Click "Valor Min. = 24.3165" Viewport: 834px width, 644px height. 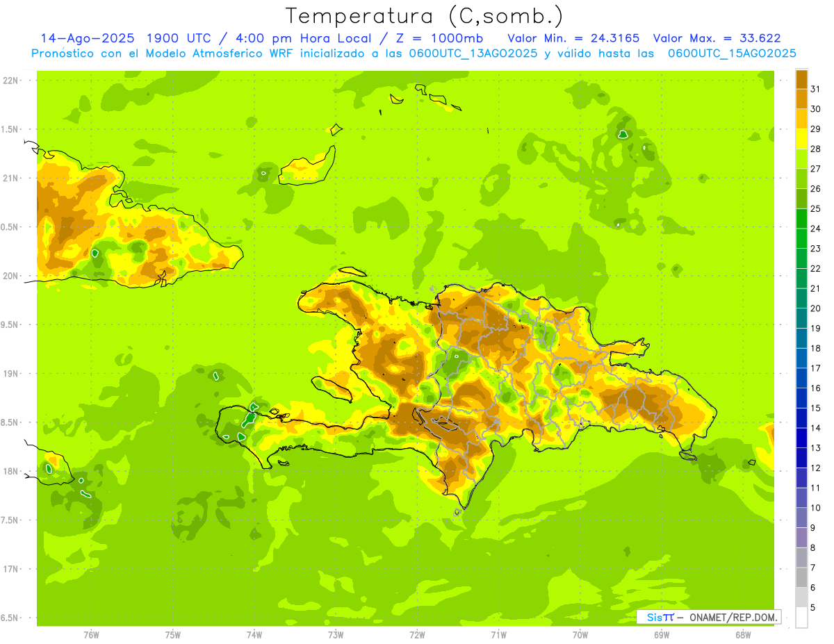pos(573,38)
